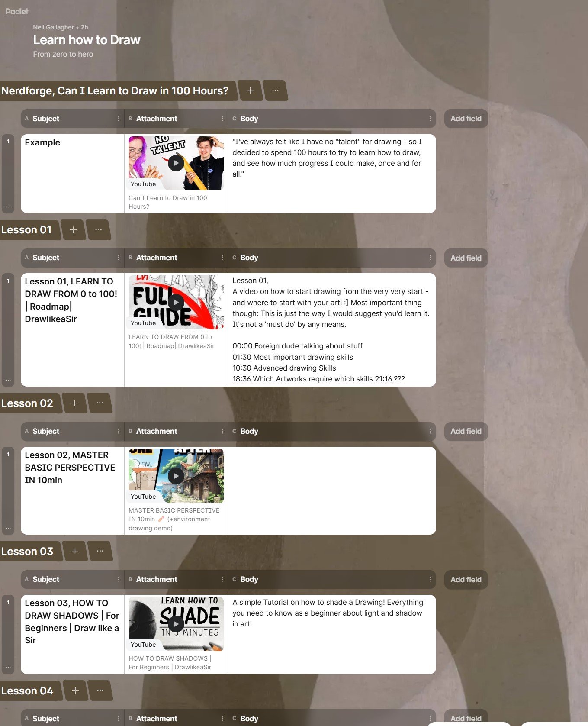Screen dimensions: 588x726
Task: Click Add field in Lesson 04
Action: point(466,718)
